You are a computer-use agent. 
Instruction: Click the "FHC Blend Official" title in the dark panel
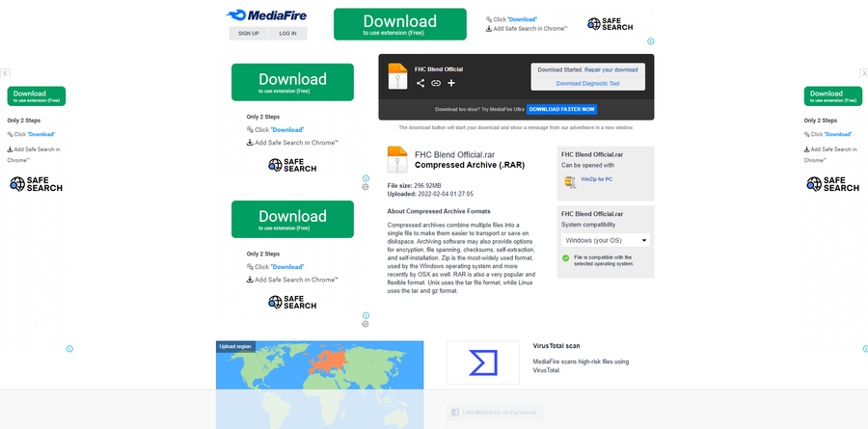pos(439,69)
